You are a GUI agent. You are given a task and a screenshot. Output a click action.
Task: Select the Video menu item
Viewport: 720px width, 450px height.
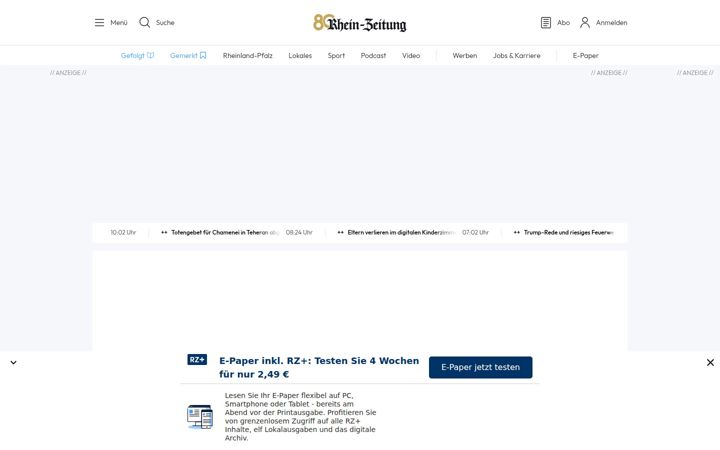[411, 56]
